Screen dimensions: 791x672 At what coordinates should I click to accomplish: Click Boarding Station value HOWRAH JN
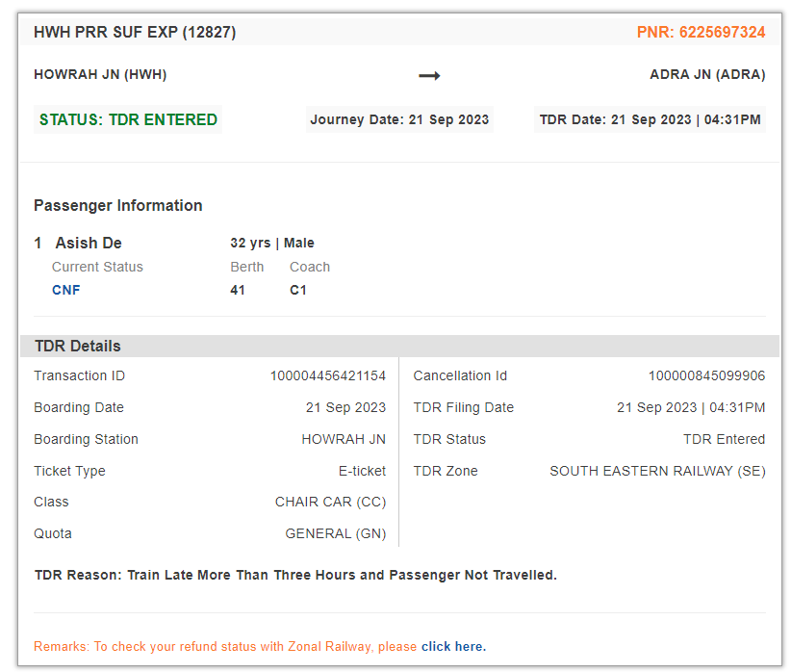click(344, 440)
